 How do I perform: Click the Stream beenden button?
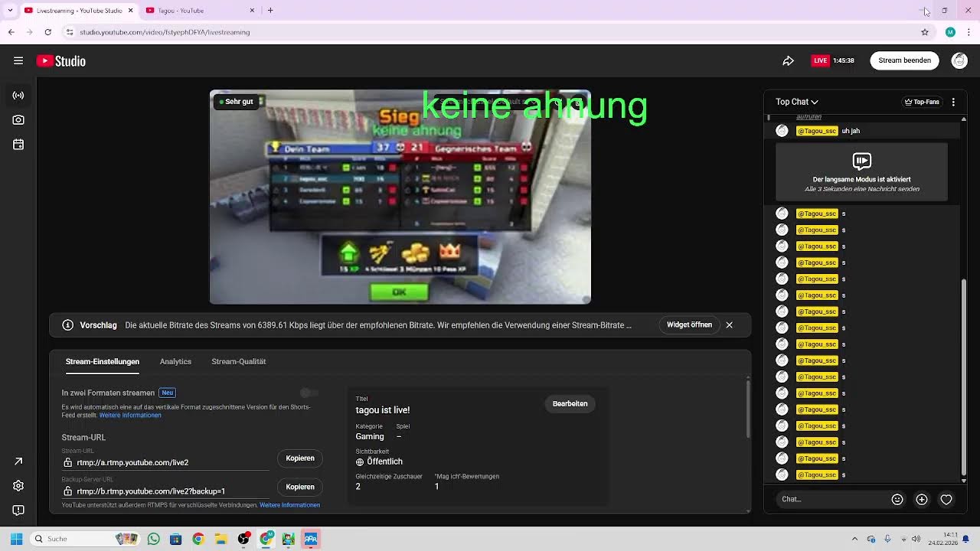pyautogui.click(x=905, y=60)
